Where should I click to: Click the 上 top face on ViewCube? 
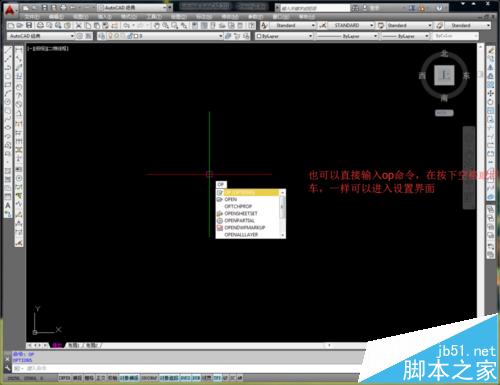pos(444,75)
